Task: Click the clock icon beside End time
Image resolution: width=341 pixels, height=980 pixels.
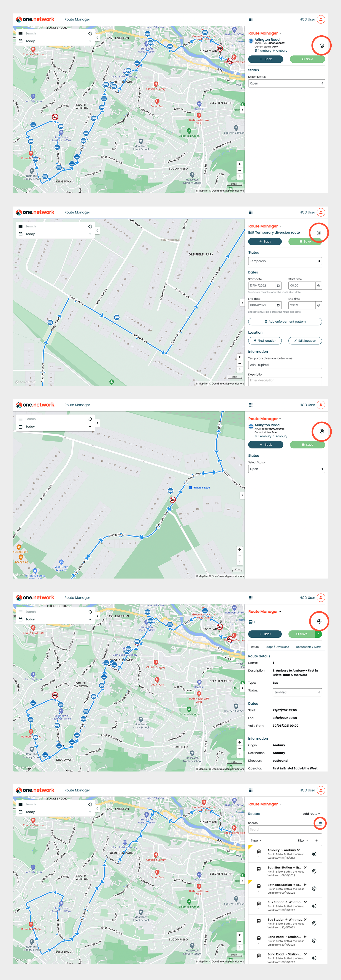Action: [319, 305]
